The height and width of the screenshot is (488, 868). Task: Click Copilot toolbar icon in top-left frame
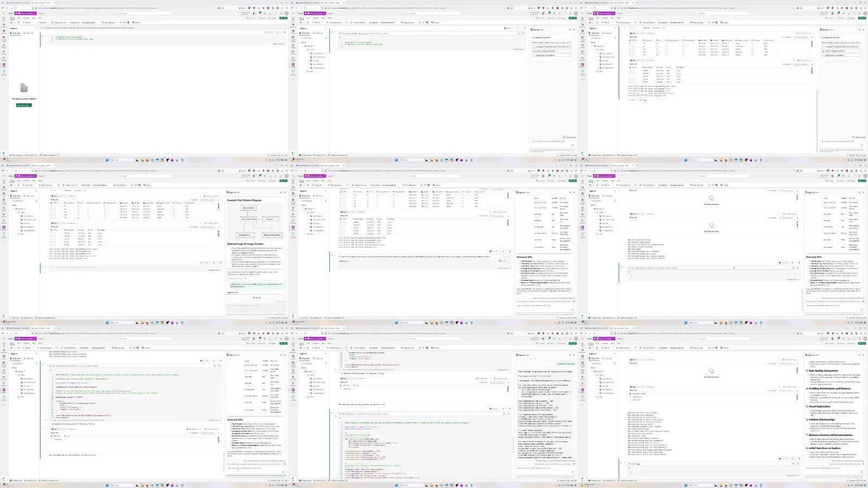pos(136,22)
